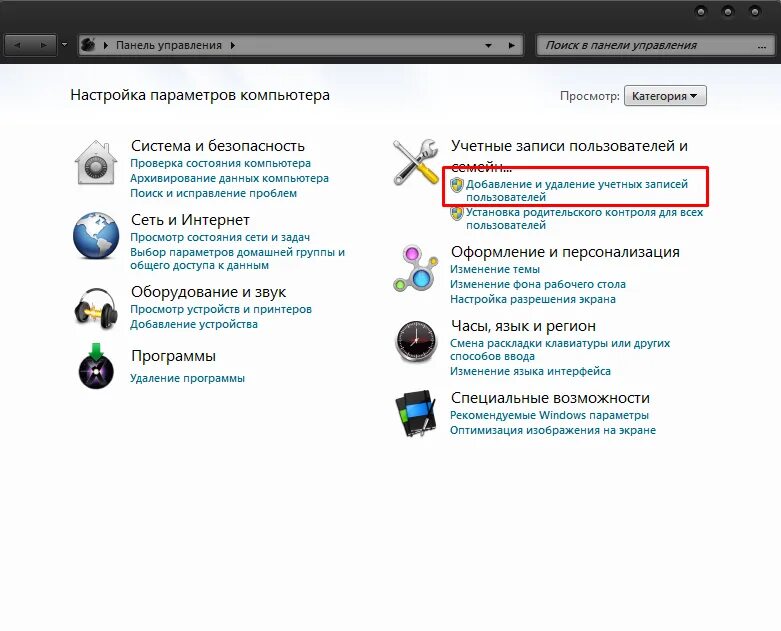Image resolution: width=781 pixels, height=631 pixels.
Task: Expand the address bar history dropdown arrow
Action: click(488, 45)
